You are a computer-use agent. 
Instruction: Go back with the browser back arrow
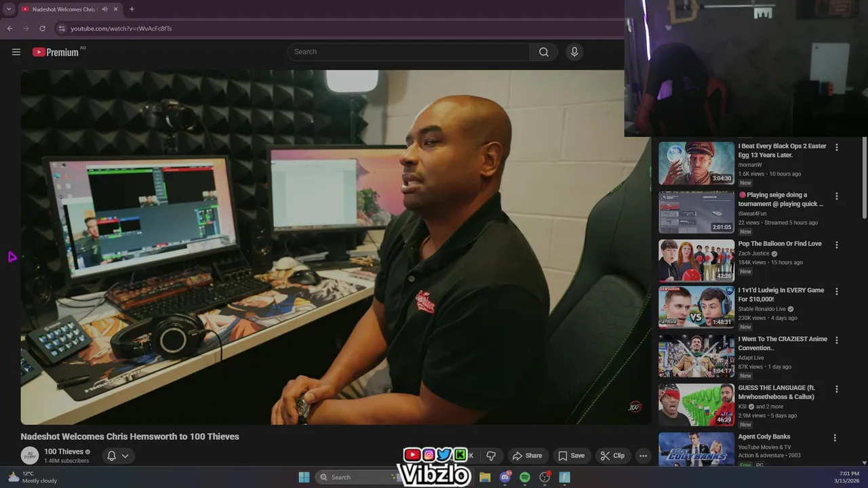point(10,28)
